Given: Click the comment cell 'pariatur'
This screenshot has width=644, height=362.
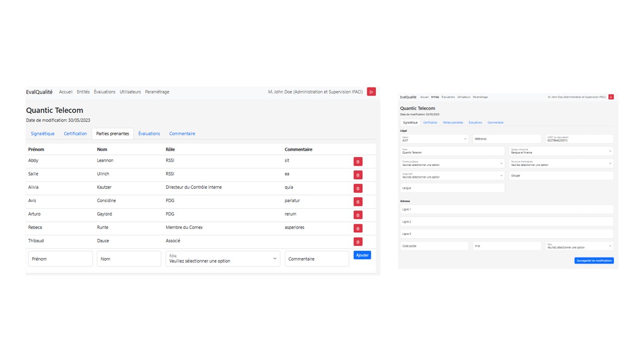Looking at the screenshot, I should coord(292,201).
